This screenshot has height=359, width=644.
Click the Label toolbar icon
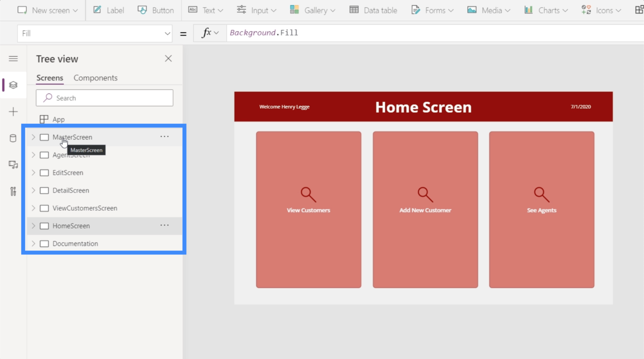click(97, 10)
